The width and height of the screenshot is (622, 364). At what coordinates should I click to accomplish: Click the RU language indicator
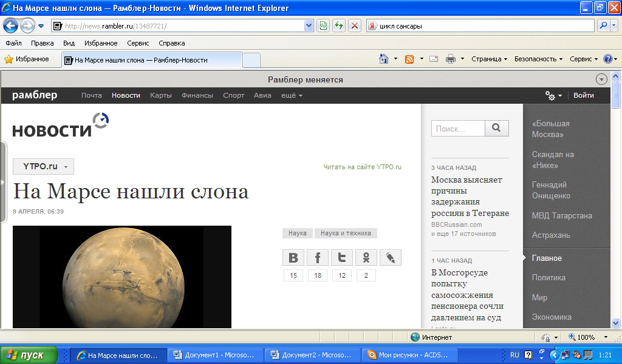[514, 355]
